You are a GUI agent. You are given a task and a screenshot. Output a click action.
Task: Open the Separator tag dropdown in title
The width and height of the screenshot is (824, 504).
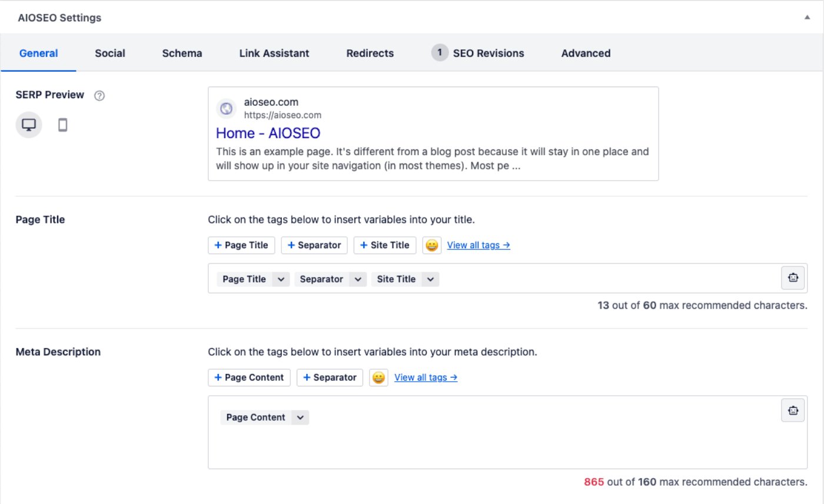358,279
